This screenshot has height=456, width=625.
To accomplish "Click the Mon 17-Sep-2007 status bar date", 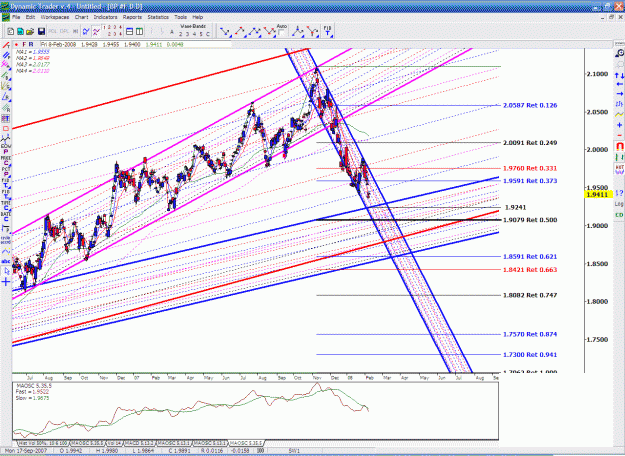I will pyautogui.click(x=26, y=450).
